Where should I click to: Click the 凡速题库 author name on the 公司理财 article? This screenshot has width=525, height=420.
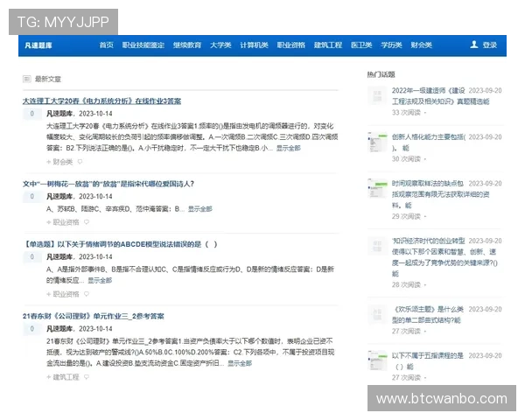pyautogui.click(x=59, y=329)
